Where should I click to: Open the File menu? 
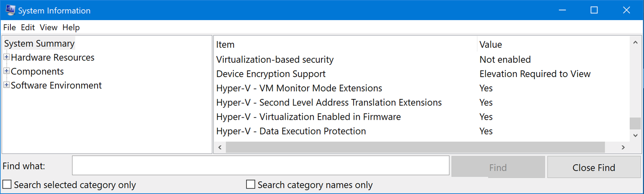pyautogui.click(x=9, y=28)
